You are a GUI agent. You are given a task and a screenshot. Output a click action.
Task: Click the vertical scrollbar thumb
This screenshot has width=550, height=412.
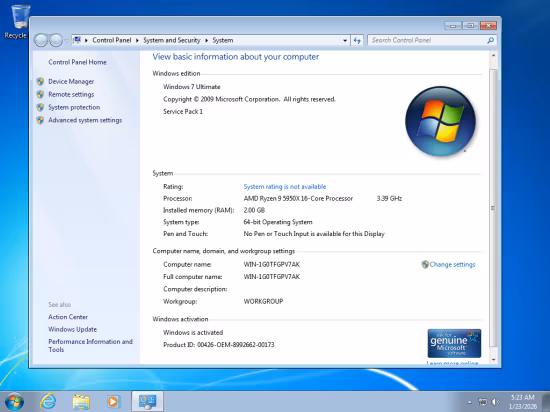pos(493,208)
